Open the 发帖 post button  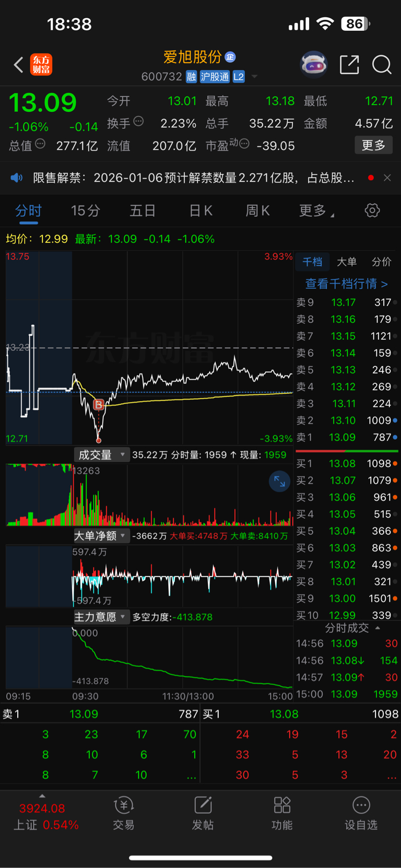click(x=203, y=814)
